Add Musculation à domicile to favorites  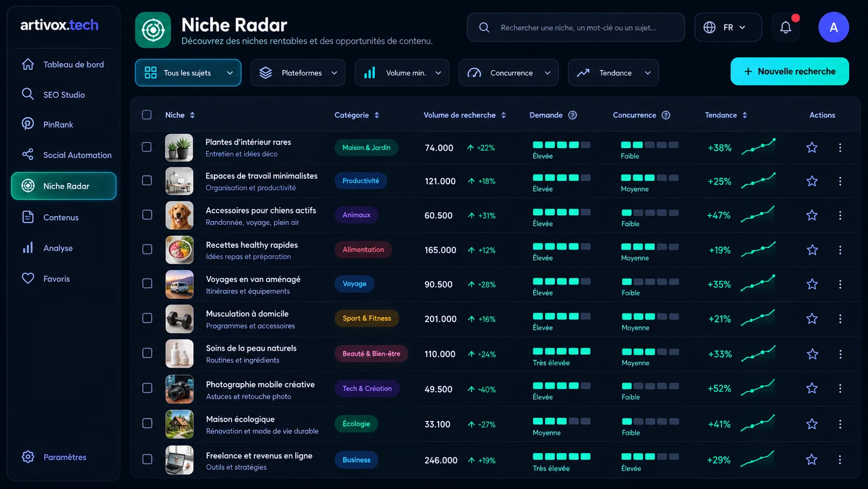(812, 319)
